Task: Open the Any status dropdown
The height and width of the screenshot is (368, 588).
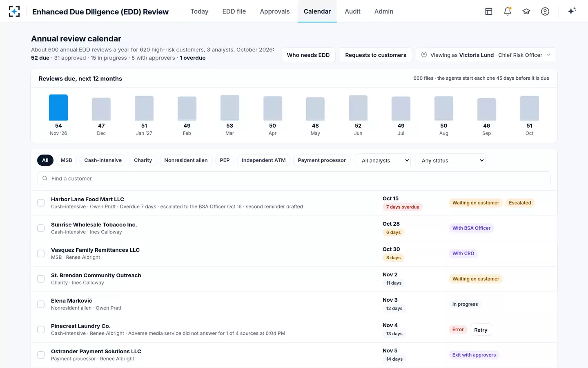Action: pos(450,160)
